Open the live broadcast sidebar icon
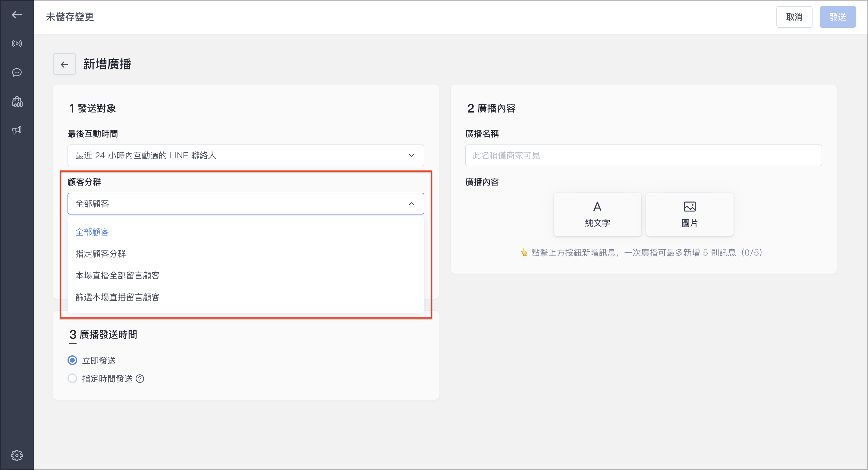 click(17, 43)
